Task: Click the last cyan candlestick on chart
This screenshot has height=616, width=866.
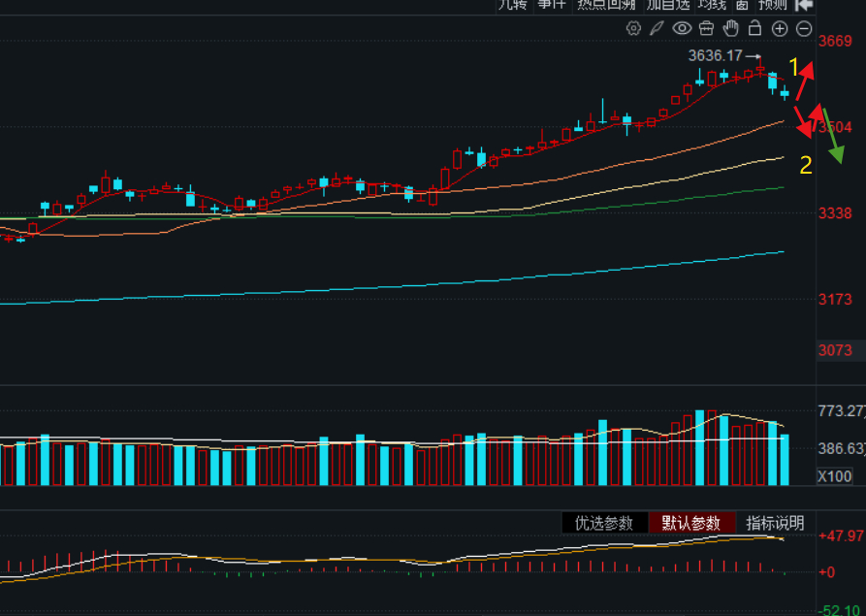Action: click(785, 93)
